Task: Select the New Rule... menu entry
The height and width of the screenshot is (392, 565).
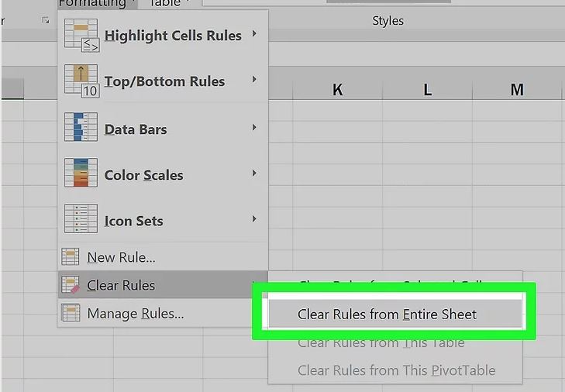Action: (x=122, y=257)
